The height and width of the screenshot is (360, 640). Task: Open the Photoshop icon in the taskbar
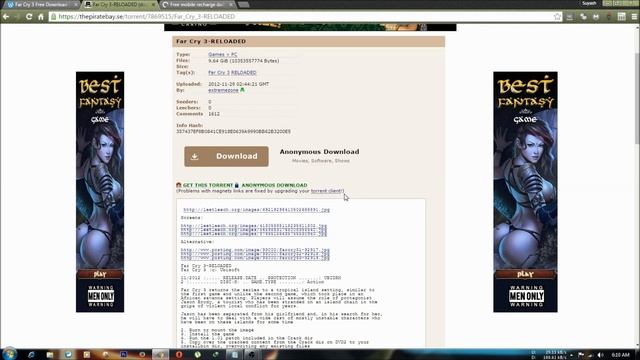tap(123, 355)
